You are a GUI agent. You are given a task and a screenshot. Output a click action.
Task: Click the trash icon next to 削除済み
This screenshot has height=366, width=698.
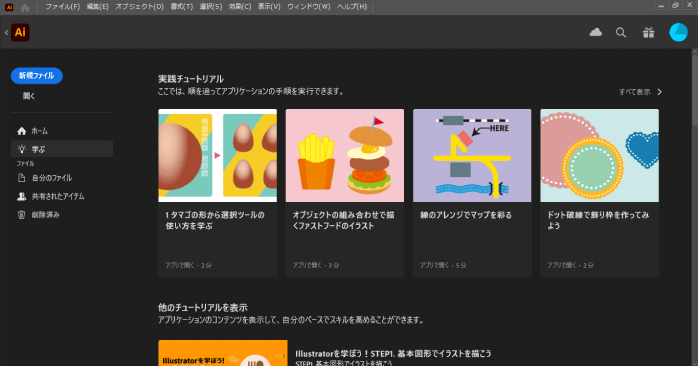click(21, 215)
